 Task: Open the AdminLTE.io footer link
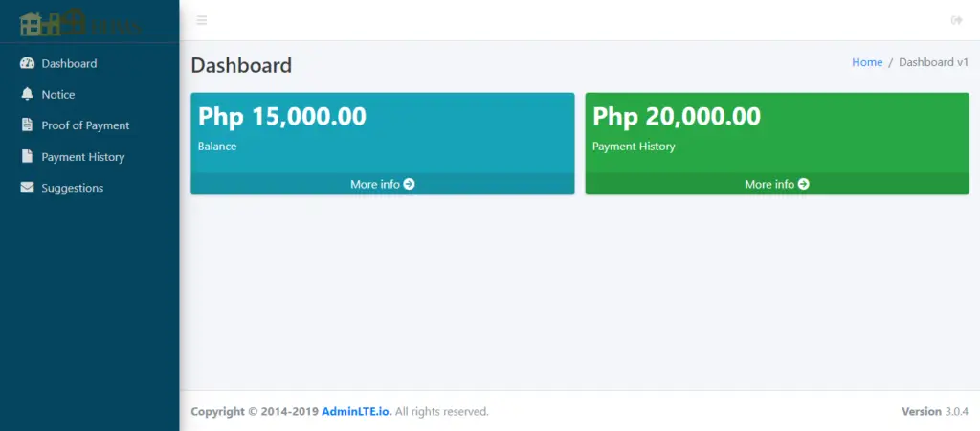[x=356, y=412]
